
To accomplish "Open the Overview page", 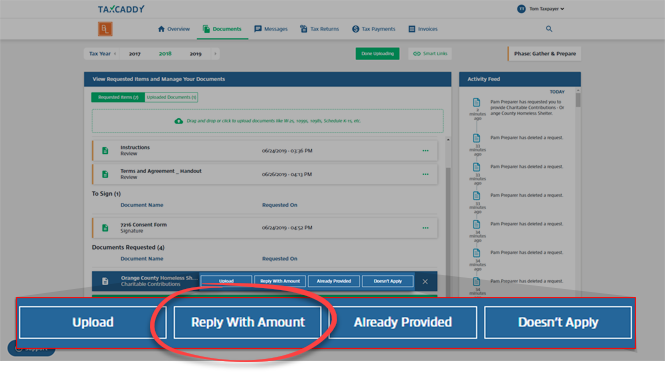I will [174, 29].
